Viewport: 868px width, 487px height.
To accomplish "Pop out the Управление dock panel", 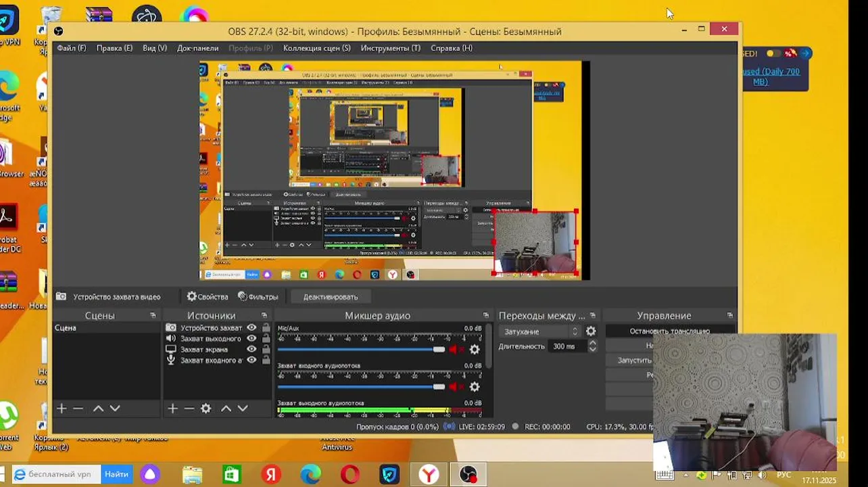I will coord(730,316).
